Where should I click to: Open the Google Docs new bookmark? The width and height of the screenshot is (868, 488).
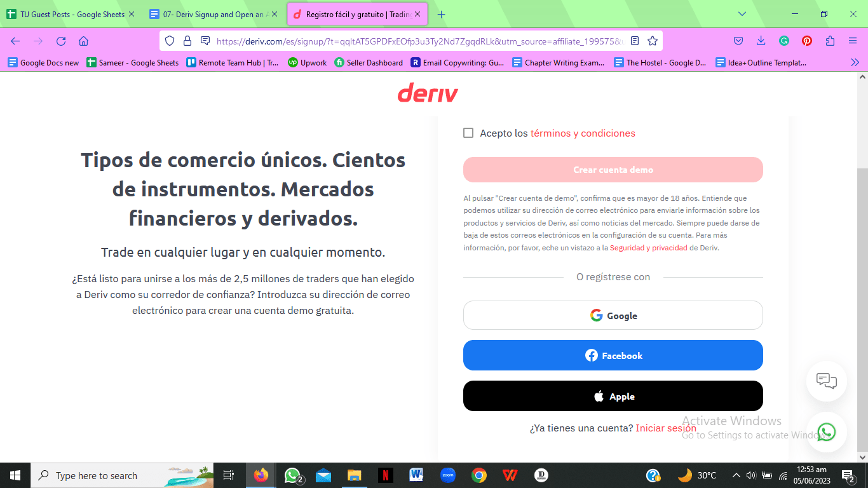(43, 62)
